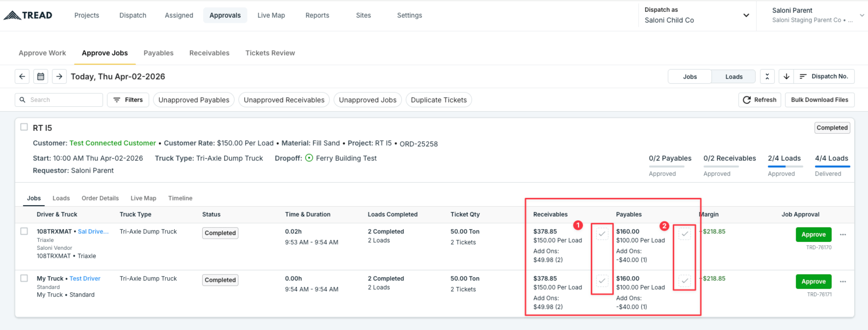Open the Sites nav item
The image size is (868, 330).
(363, 15)
